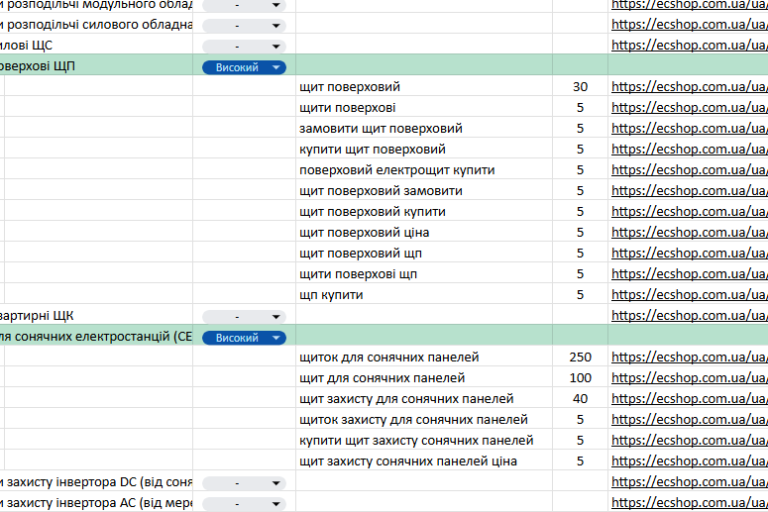768x512 pixels.
Task: Select keyword cell 'купити щит поверховий'
Action: (424, 149)
